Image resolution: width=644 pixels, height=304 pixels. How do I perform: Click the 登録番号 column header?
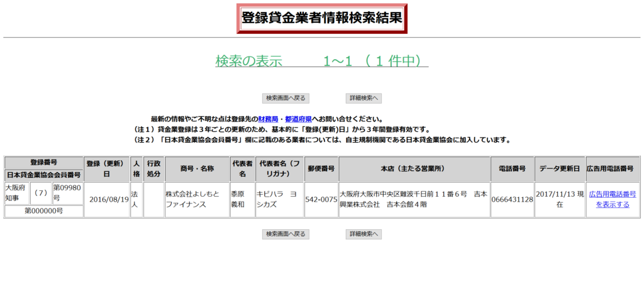click(43, 163)
